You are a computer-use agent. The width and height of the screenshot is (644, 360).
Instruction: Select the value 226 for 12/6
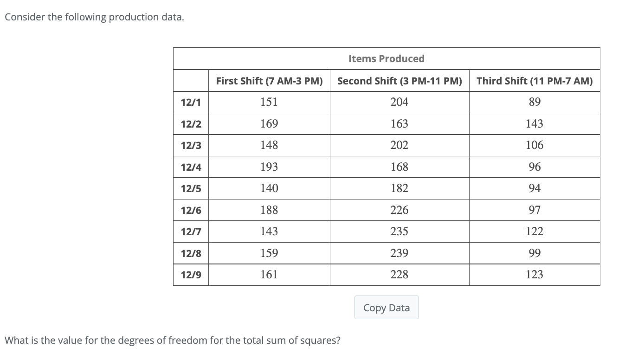coord(399,210)
